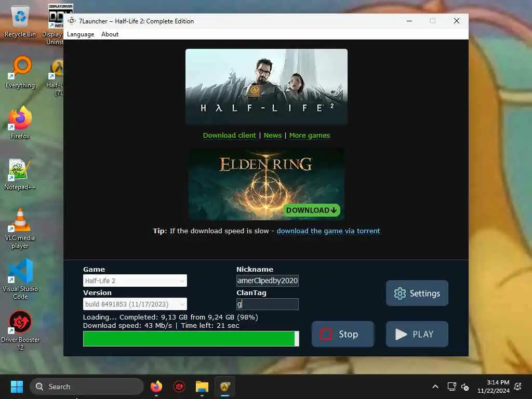Close the 7Launcher window
Screen dimensions: 532x399
[457, 21]
